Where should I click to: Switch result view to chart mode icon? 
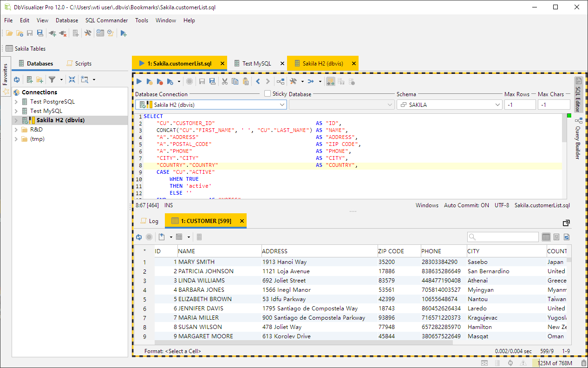(567, 237)
